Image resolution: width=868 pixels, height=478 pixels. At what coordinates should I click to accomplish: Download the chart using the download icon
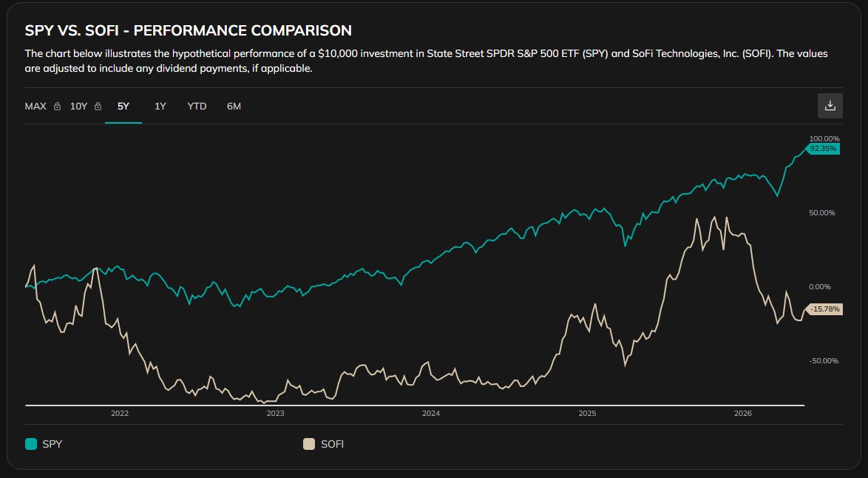pyautogui.click(x=830, y=106)
